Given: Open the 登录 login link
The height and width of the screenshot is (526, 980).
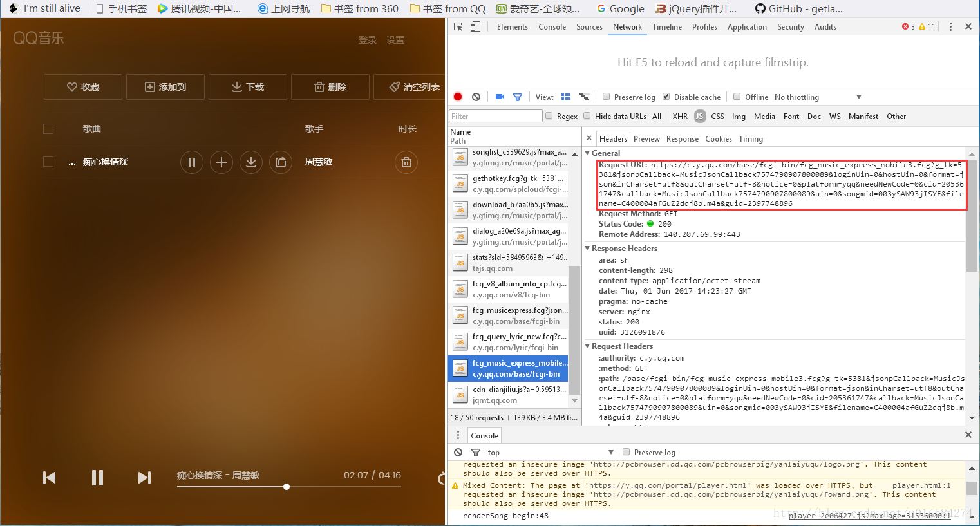Looking at the screenshot, I should pos(368,40).
